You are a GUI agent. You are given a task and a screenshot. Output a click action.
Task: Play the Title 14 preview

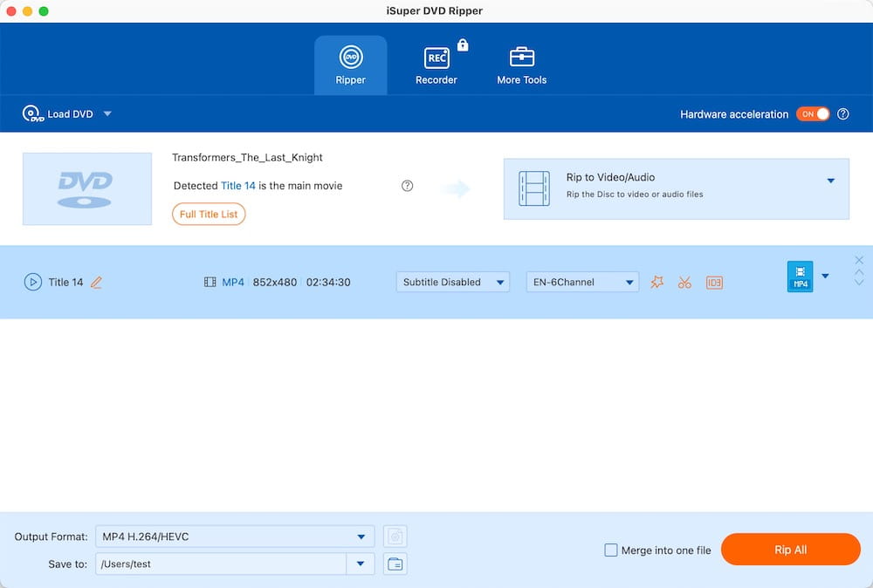click(33, 282)
